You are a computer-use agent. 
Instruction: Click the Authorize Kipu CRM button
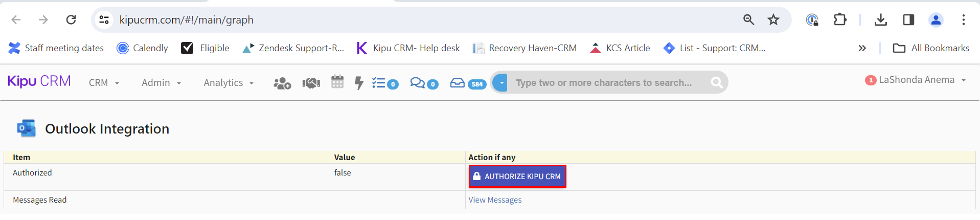517,177
